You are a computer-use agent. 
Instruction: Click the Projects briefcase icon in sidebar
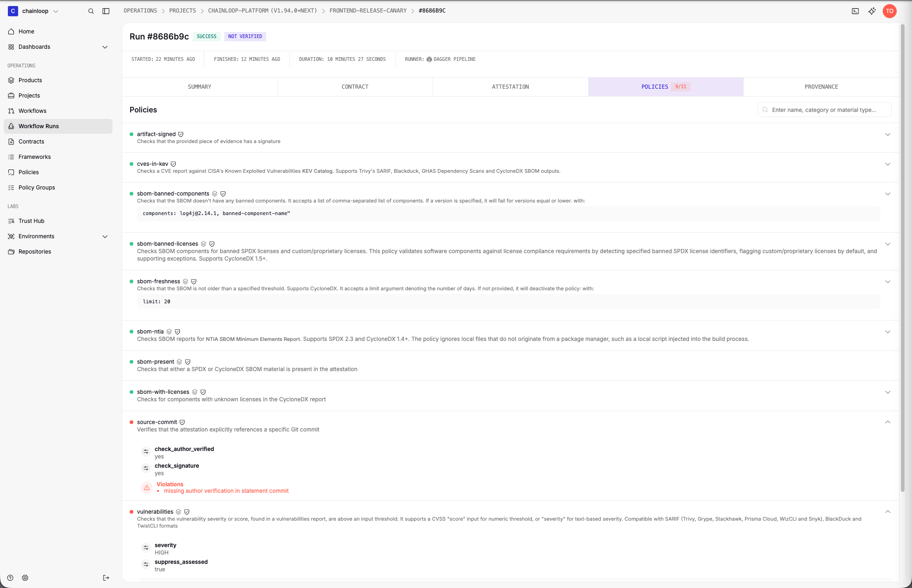click(x=11, y=96)
